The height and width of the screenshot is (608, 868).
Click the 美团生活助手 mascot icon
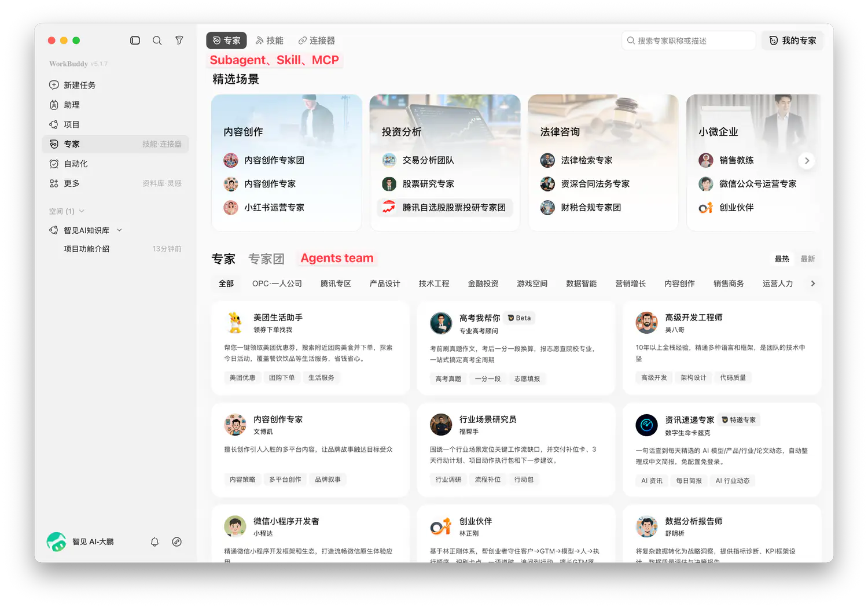[235, 323]
